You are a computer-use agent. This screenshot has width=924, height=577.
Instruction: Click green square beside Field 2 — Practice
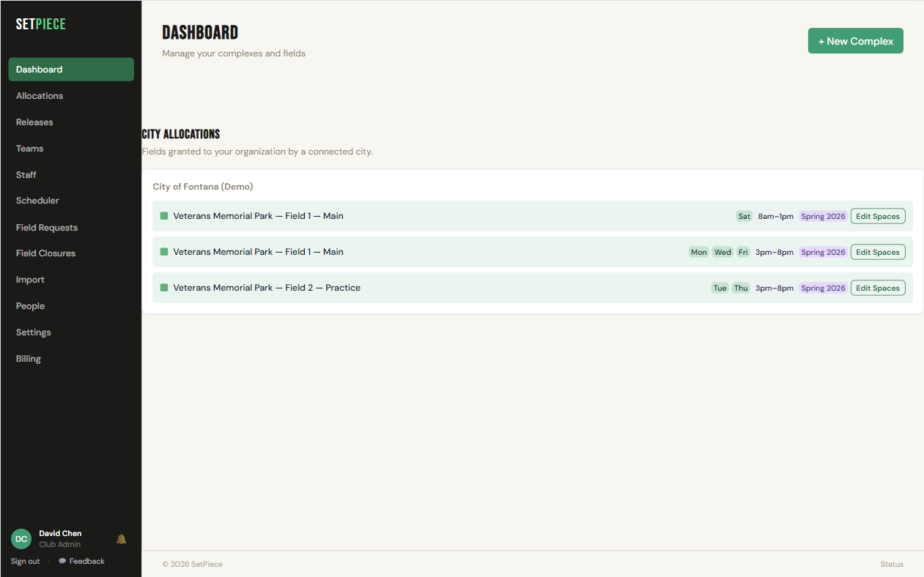[x=164, y=288]
